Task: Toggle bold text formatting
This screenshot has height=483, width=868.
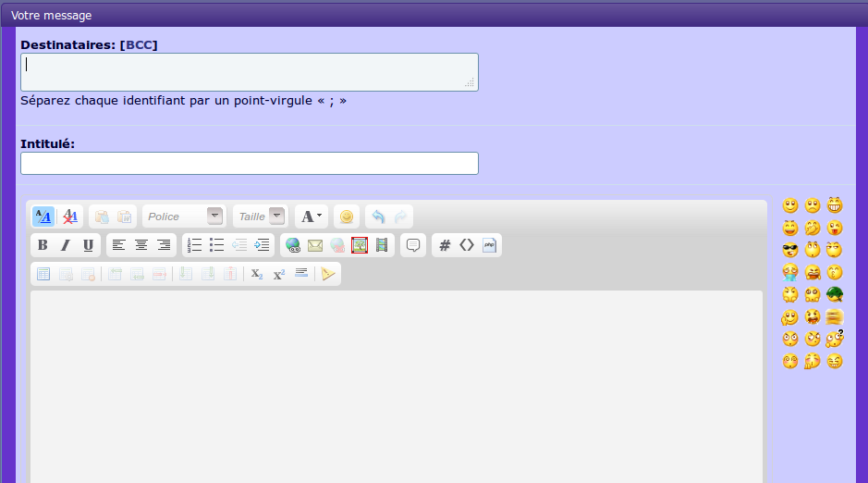Action: tap(43, 245)
